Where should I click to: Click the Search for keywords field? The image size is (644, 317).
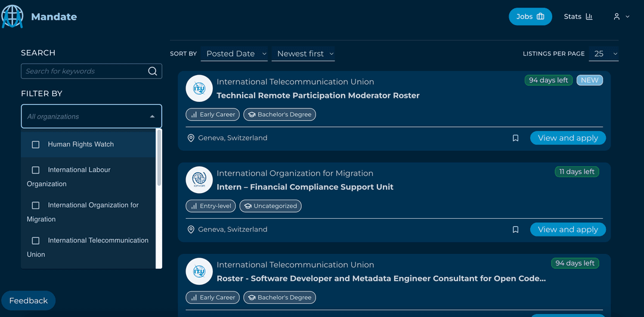[91, 71]
